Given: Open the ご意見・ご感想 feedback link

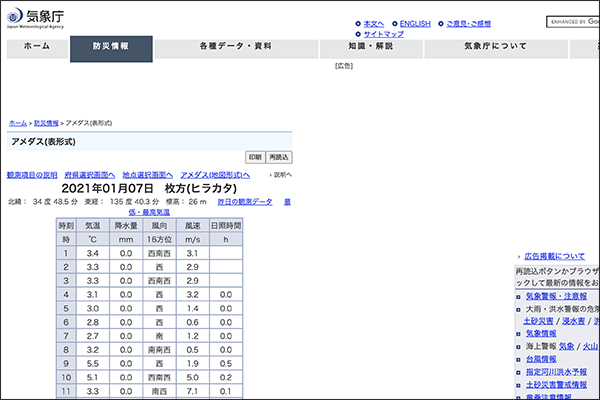Looking at the screenshot, I should pyautogui.click(x=468, y=22).
